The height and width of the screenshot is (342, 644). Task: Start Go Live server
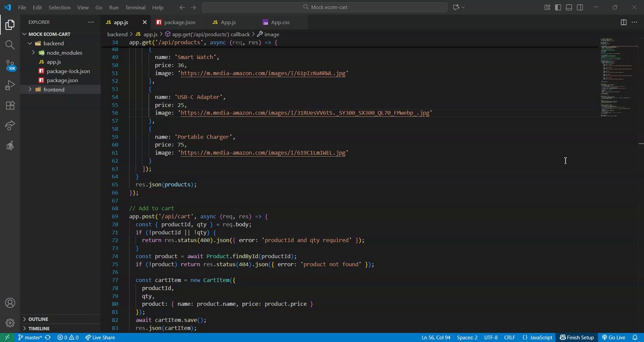point(614,338)
